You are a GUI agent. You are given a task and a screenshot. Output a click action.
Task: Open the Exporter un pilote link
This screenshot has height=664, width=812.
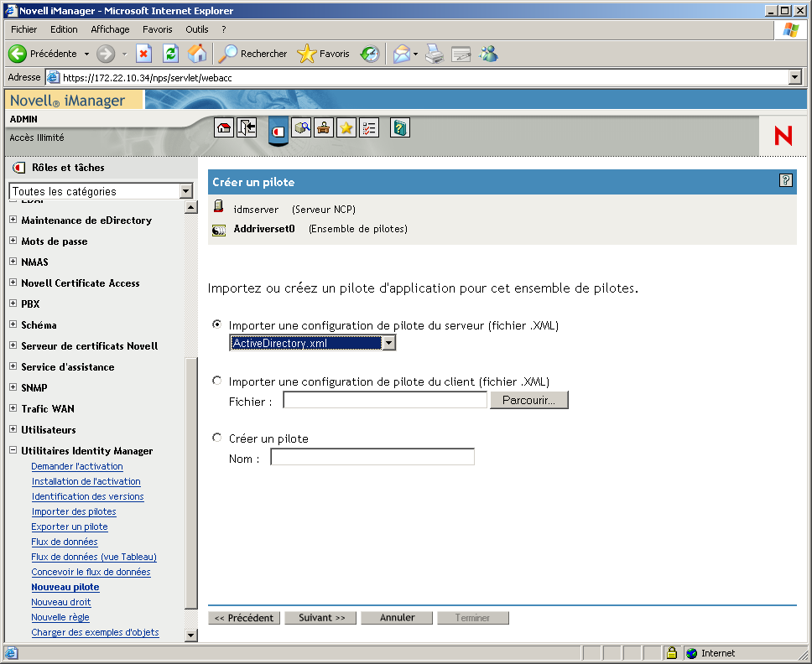69,527
